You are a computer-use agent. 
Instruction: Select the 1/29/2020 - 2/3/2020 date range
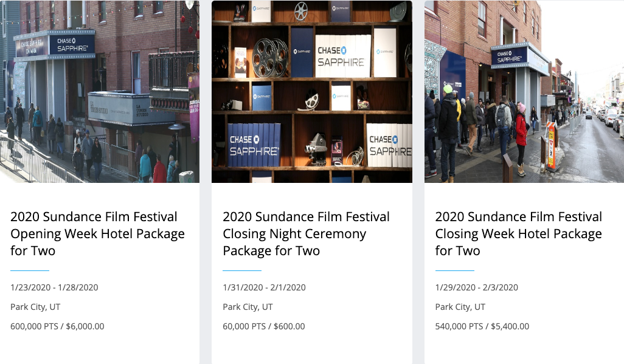click(476, 287)
